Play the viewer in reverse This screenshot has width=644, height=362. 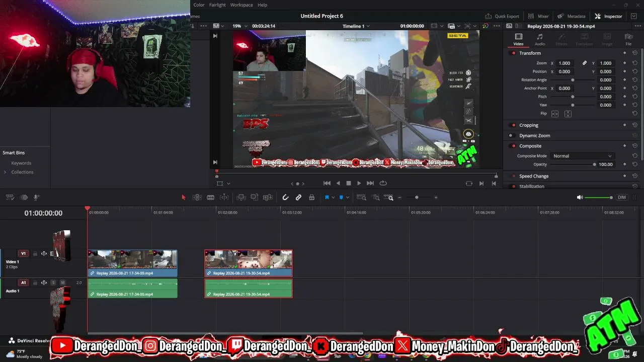click(x=338, y=184)
